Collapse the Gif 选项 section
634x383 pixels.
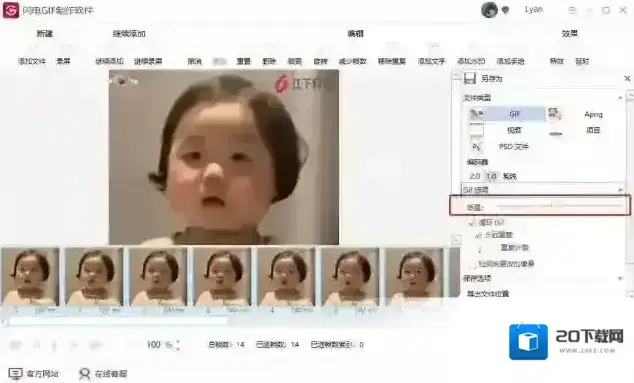point(620,190)
